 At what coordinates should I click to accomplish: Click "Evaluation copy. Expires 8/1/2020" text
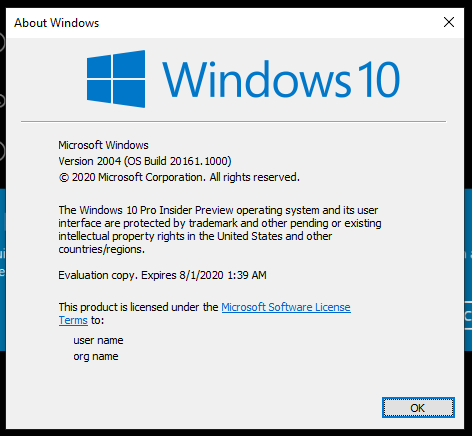click(162, 275)
